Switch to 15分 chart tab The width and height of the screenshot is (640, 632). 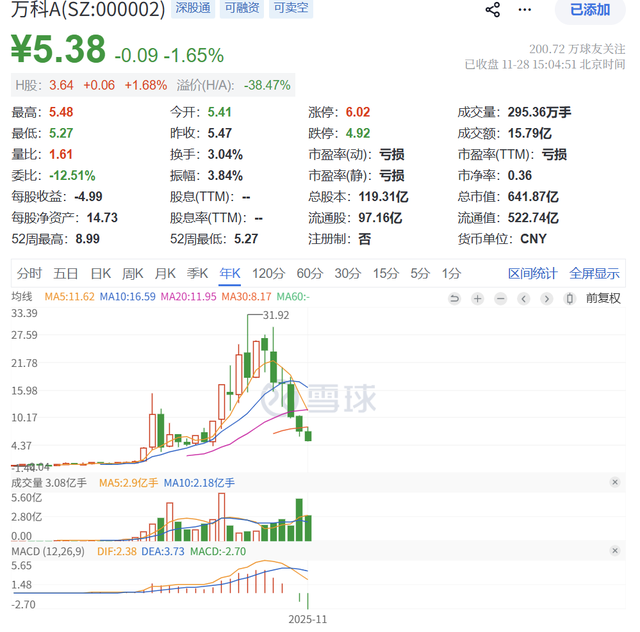[386, 273]
